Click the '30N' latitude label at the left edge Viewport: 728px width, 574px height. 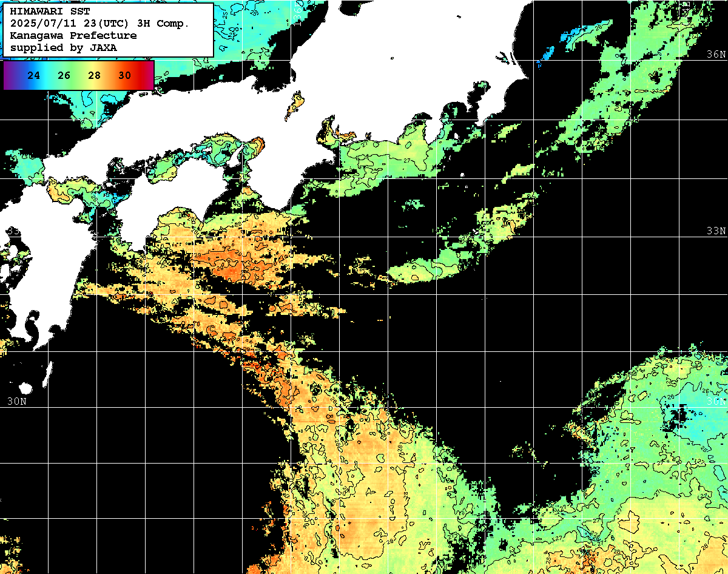(x=17, y=401)
